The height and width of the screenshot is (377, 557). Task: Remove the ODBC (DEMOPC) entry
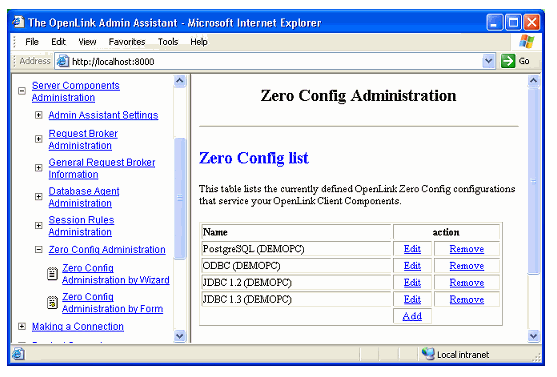pos(467,265)
